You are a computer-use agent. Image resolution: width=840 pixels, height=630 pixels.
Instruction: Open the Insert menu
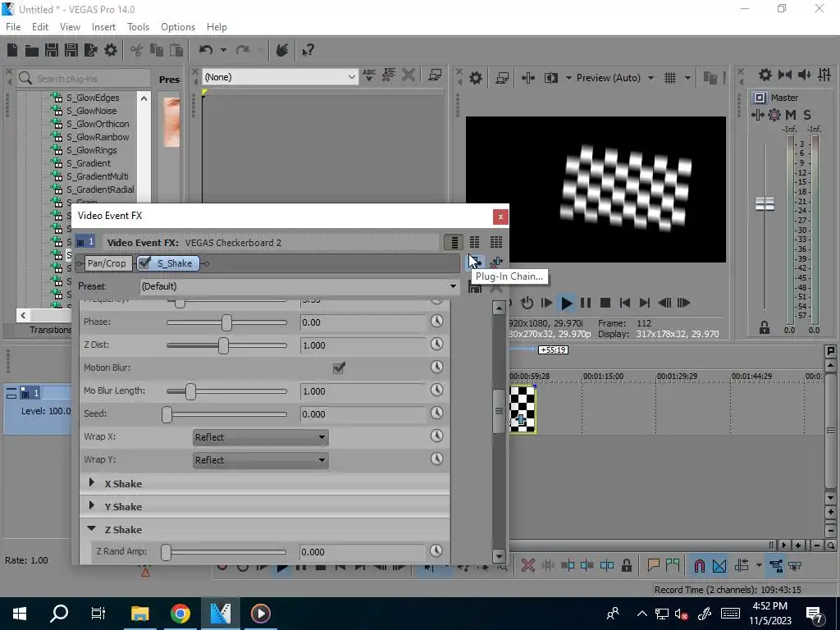pos(103,27)
